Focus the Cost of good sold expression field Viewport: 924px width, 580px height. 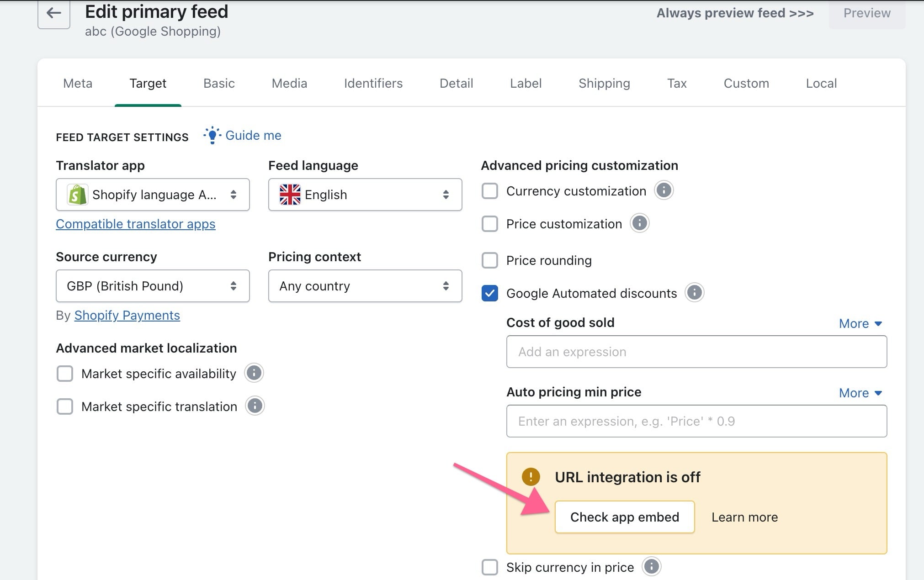tap(696, 352)
